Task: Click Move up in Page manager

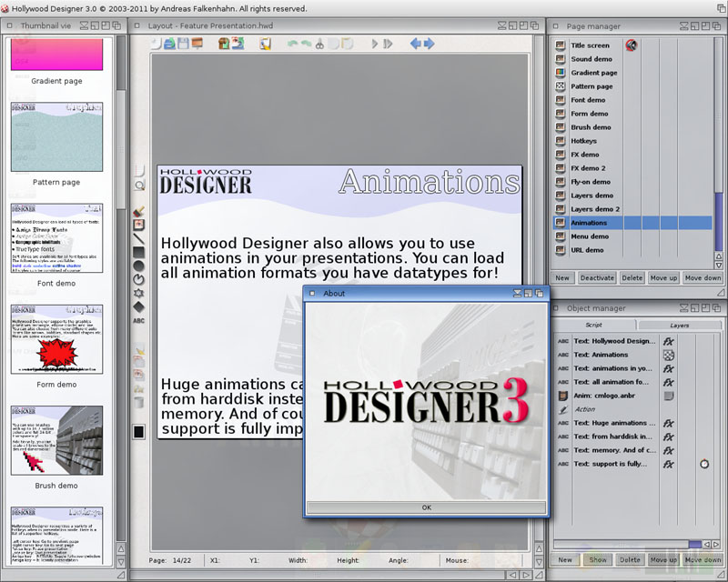Action: tap(663, 277)
